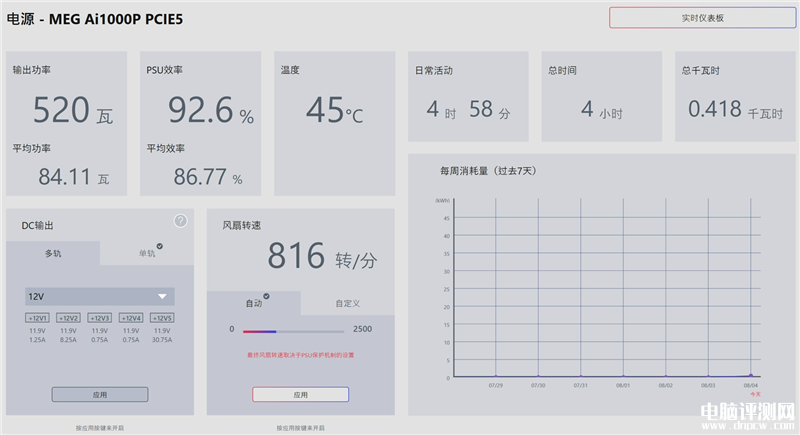Screen dimensions: 800x435
Task: Click the 4 时 58 分 daily activity value
Action: pos(468,109)
